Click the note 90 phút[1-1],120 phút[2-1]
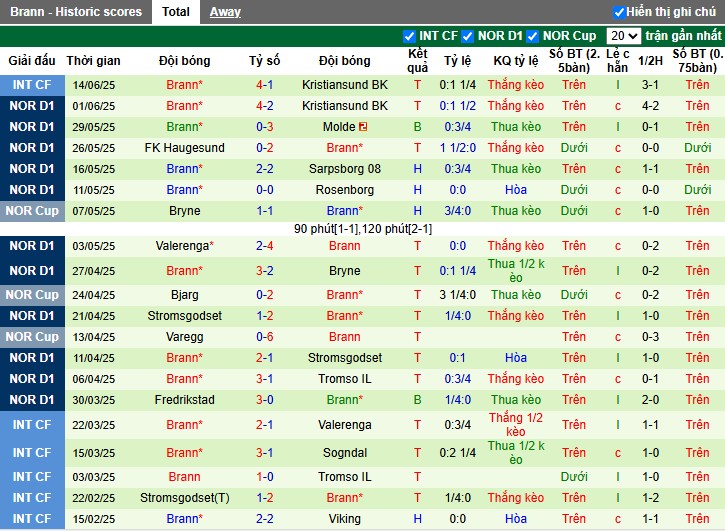Image resolution: width=725 pixels, height=531 pixels. [362, 229]
